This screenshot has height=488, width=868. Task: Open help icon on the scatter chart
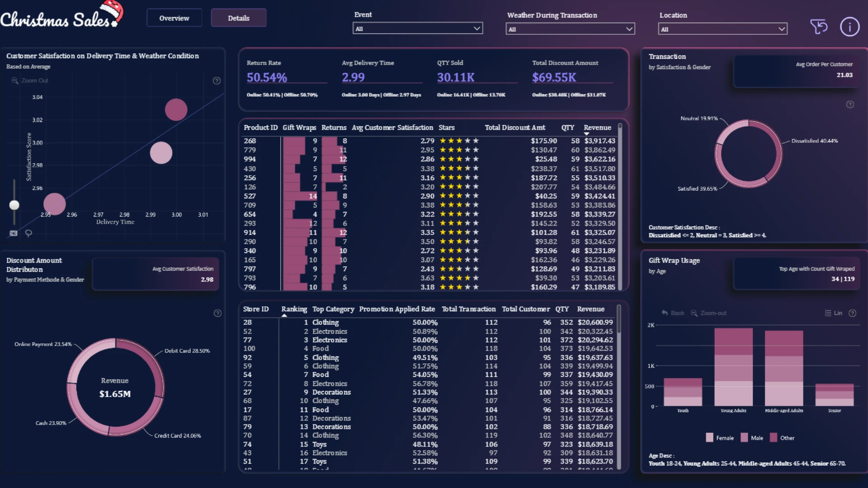217,80
